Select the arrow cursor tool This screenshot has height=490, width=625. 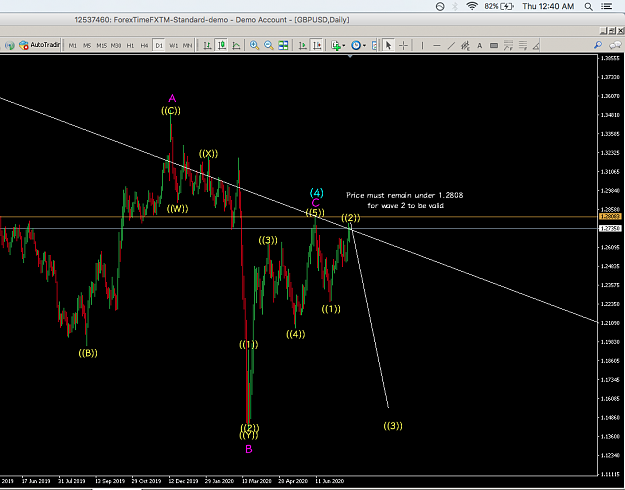(388, 45)
